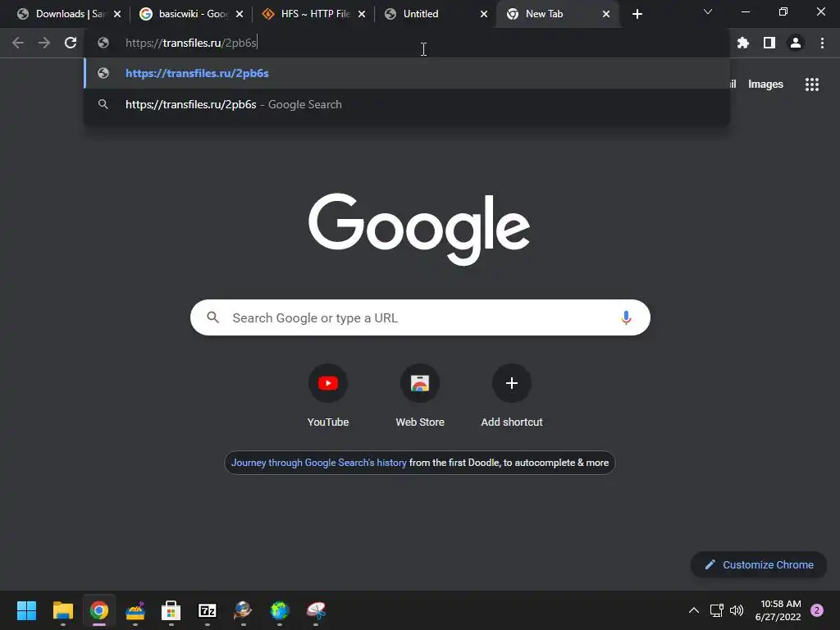Open Microsoft Store from the taskbar
This screenshot has width=840, height=630.
tap(171, 610)
